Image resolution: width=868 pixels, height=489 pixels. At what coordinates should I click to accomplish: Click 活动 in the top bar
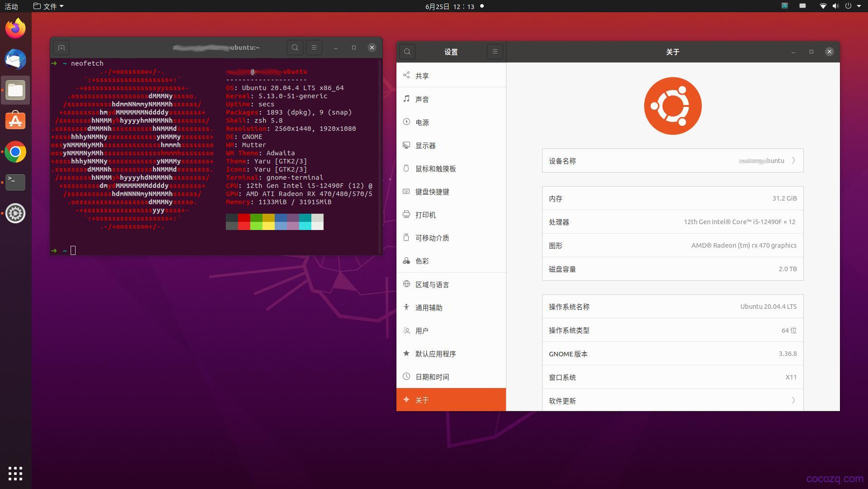click(x=12, y=6)
